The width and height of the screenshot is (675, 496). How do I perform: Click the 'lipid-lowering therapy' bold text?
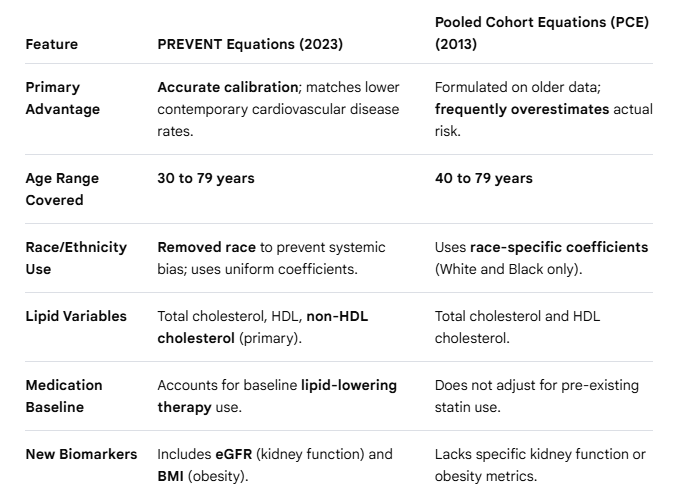coord(277,396)
